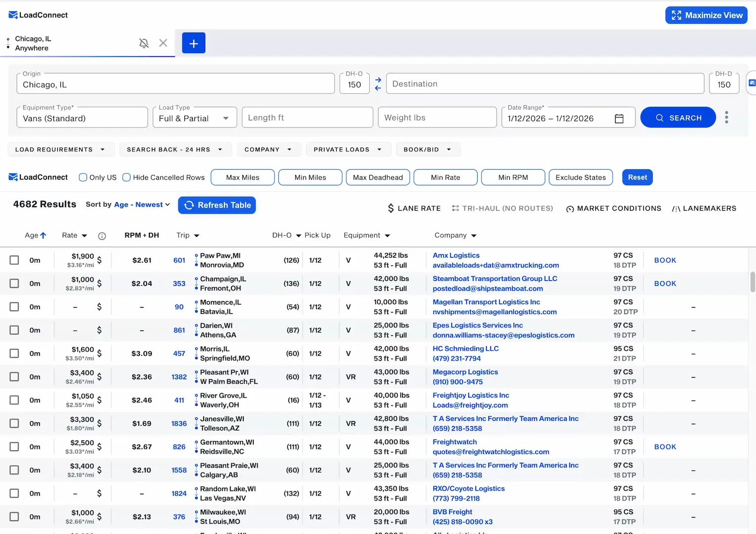Open the date range calendar picker
Viewport: 756px width, 534px height.
(x=619, y=119)
